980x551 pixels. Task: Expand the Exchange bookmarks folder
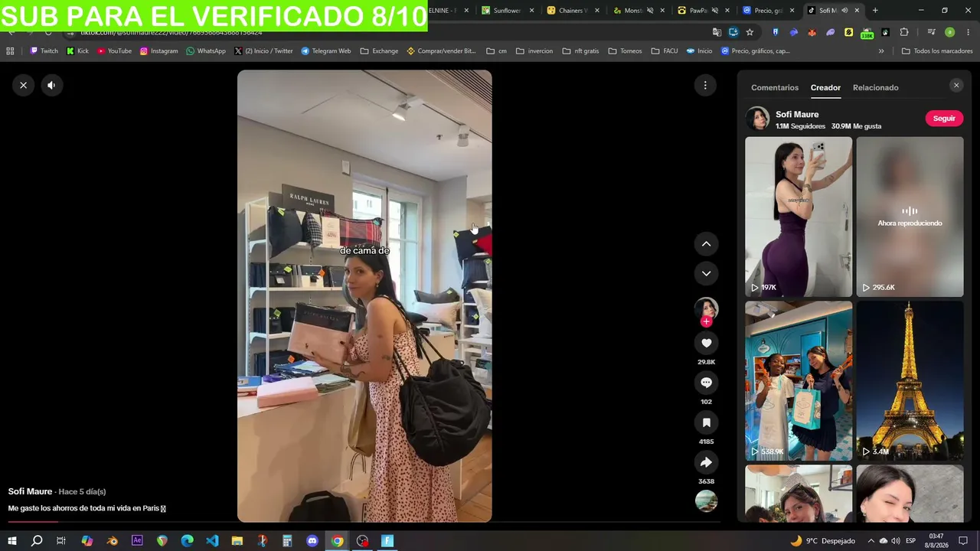(x=379, y=51)
